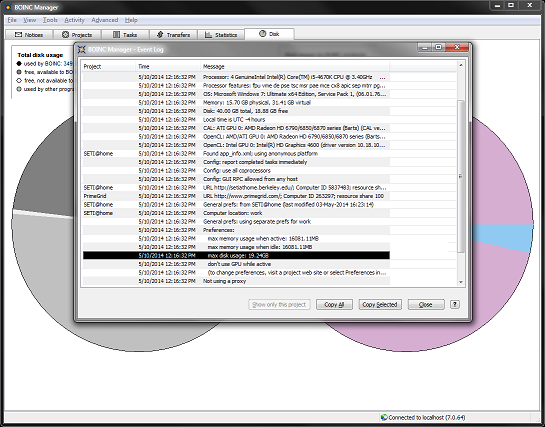Click the BOINC icon in Event Log title bar
The image size is (545, 427).
click(x=81, y=49)
